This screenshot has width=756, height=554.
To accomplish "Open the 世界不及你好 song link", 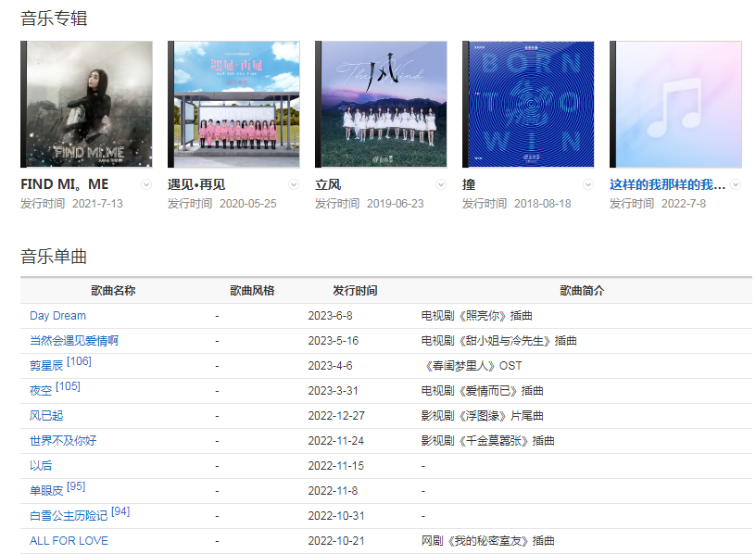I will point(63,441).
